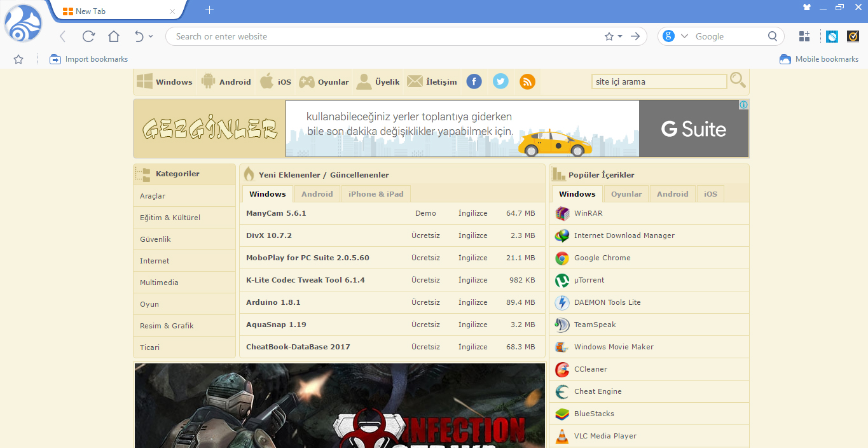Open the İletişim menu
Screen dimensions: 868x448
pyautogui.click(x=432, y=81)
